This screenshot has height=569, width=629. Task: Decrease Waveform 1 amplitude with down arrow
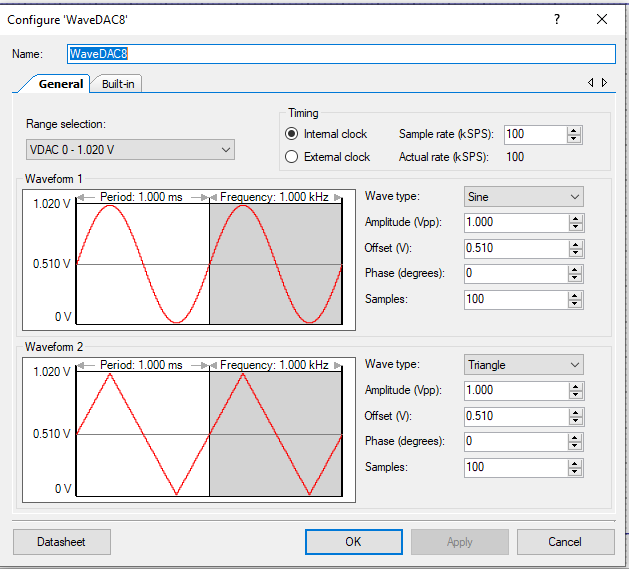(574, 226)
